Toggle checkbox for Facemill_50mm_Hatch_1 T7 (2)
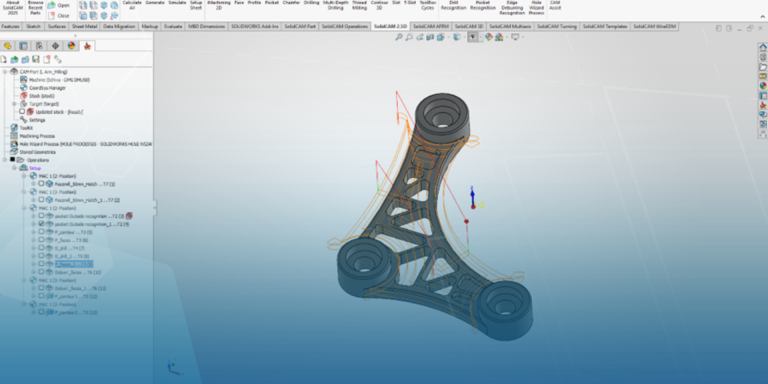 pos(41,200)
